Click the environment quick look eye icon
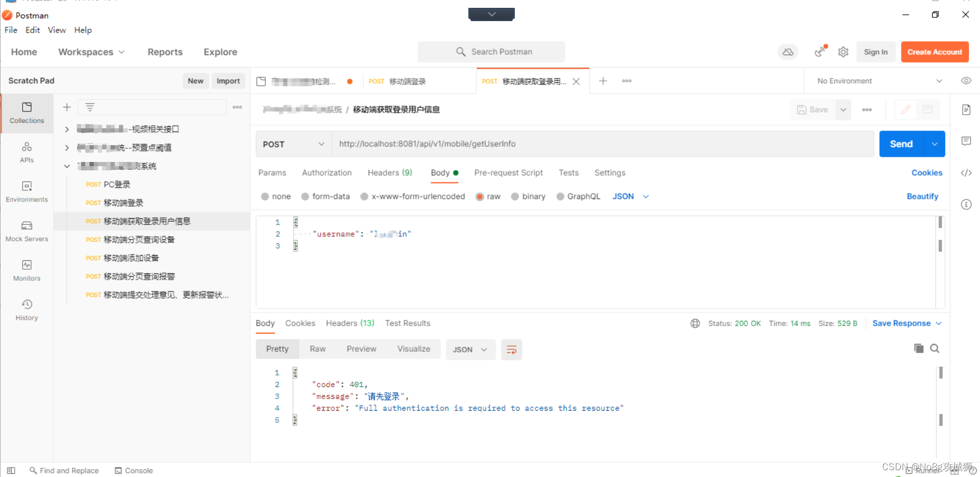This screenshot has height=477, width=980. (966, 81)
